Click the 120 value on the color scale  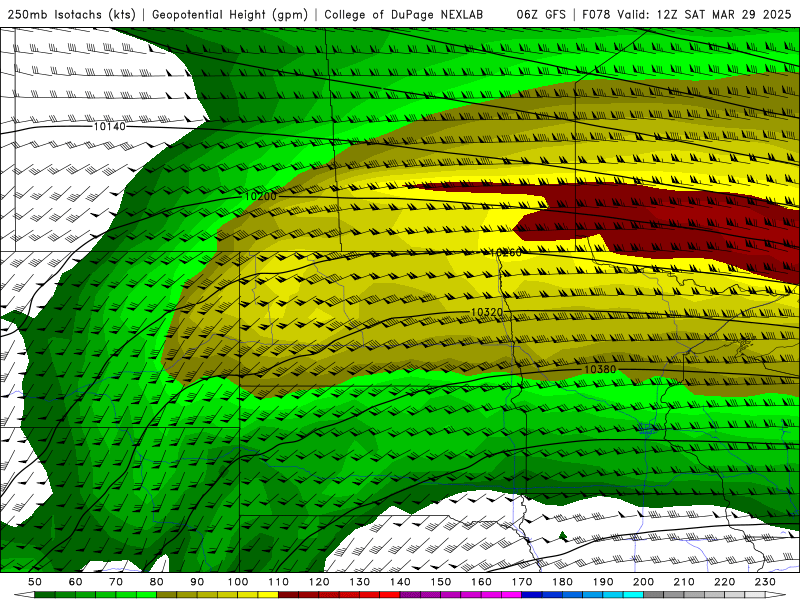coord(319,582)
